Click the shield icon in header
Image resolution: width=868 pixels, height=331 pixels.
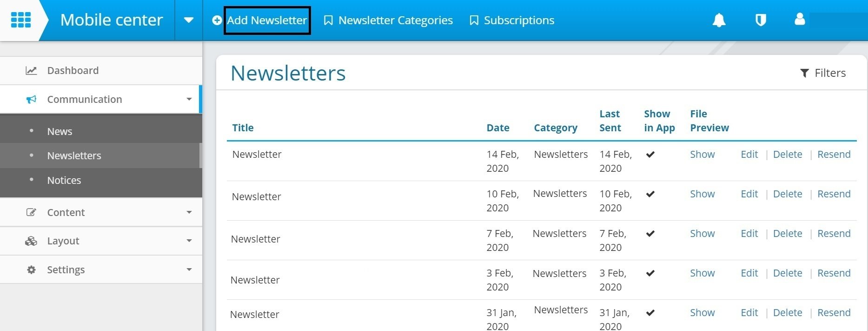[x=761, y=20]
